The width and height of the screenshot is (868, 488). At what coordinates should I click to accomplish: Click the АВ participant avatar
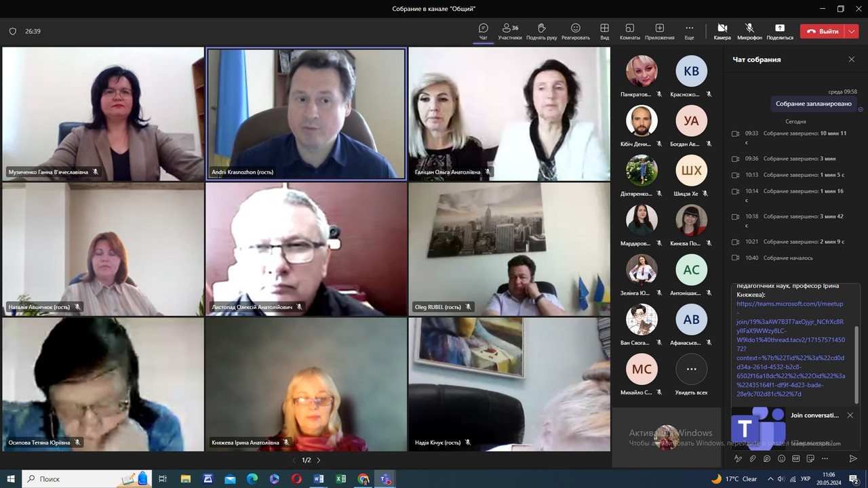pos(691,320)
